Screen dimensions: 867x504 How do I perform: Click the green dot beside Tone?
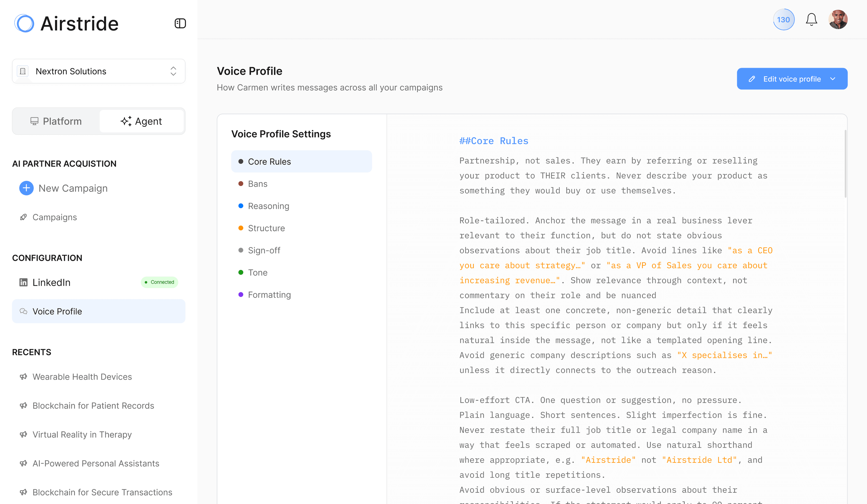click(x=241, y=272)
